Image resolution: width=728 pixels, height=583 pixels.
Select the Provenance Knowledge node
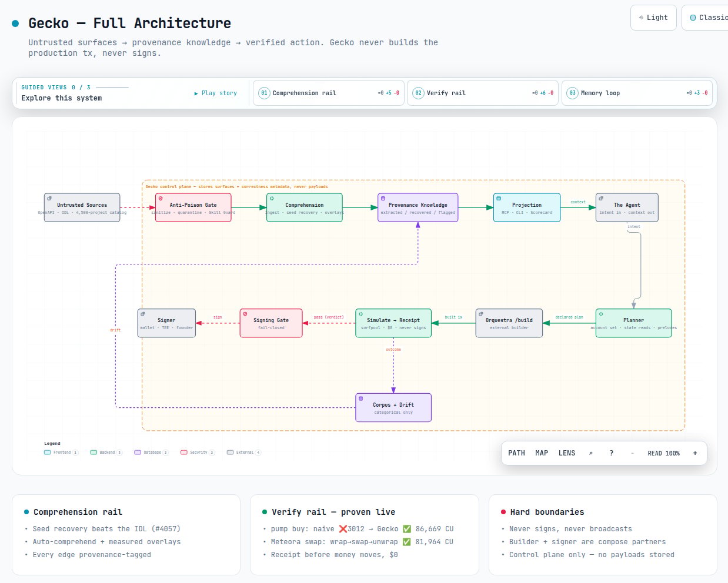pyautogui.click(x=418, y=207)
